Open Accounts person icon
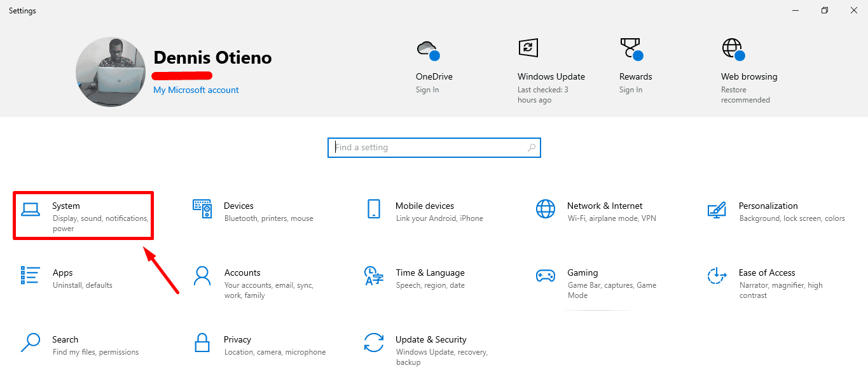 202,276
